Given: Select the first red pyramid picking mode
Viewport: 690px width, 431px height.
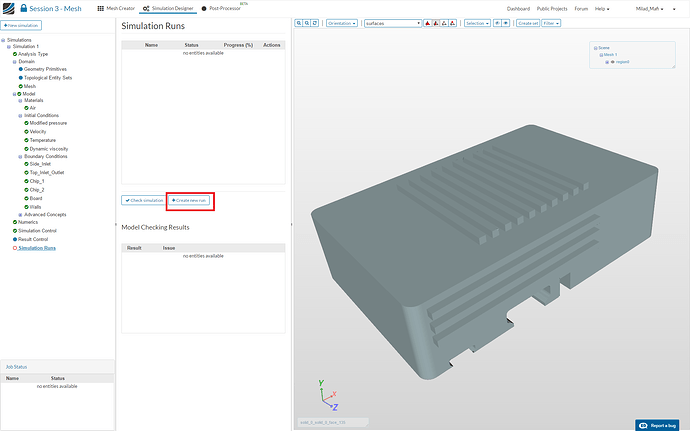Looking at the screenshot, I should [x=427, y=23].
